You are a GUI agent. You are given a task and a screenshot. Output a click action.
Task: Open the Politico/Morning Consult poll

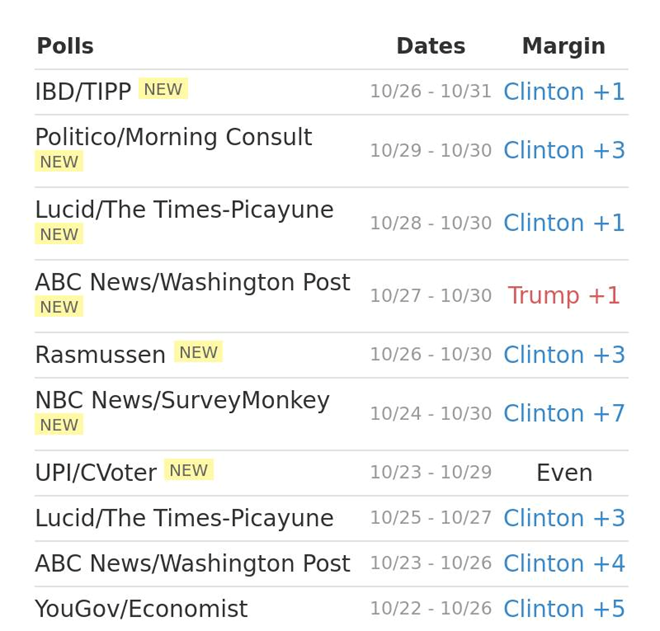(x=173, y=138)
